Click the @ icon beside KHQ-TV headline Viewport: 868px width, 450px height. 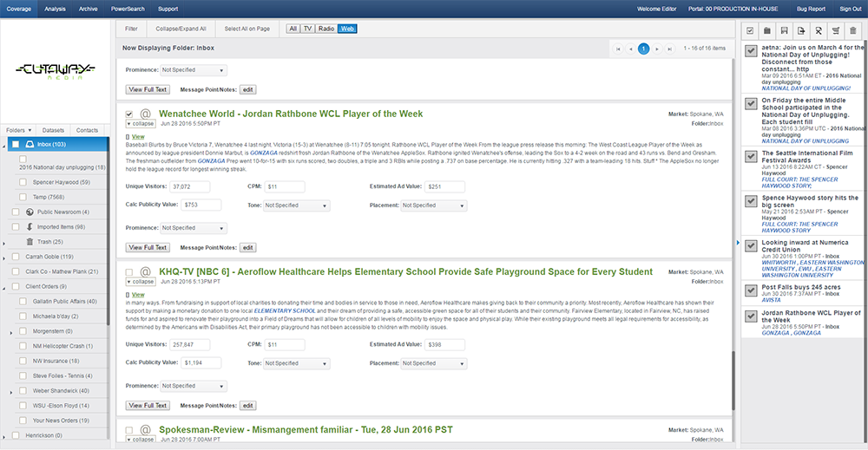(x=145, y=272)
